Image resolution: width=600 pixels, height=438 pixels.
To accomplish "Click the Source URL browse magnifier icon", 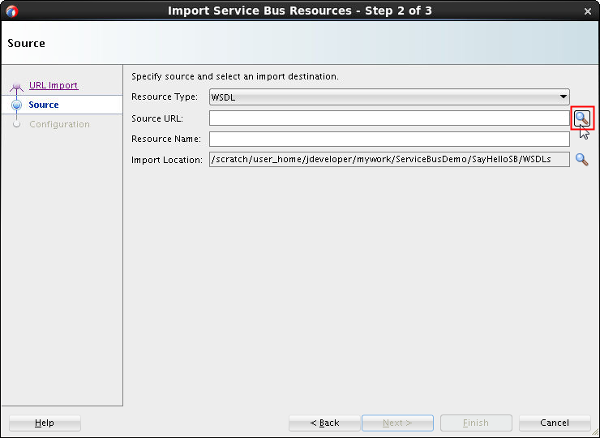I will [x=581, y=118].
